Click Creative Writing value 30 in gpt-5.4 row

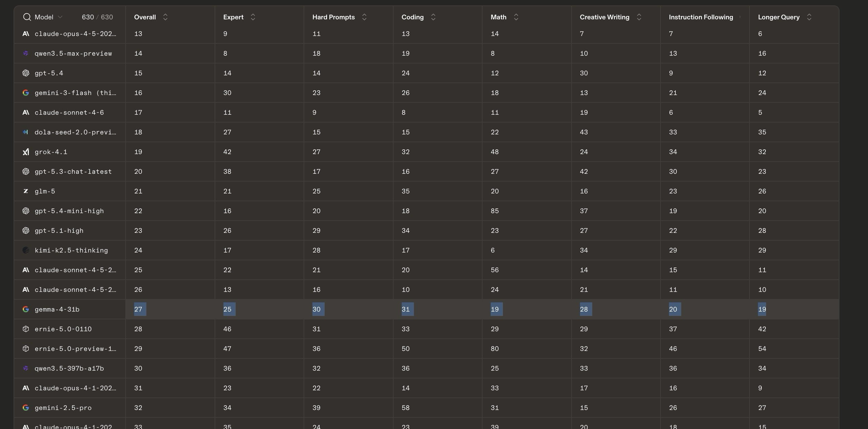coord(584,73)
